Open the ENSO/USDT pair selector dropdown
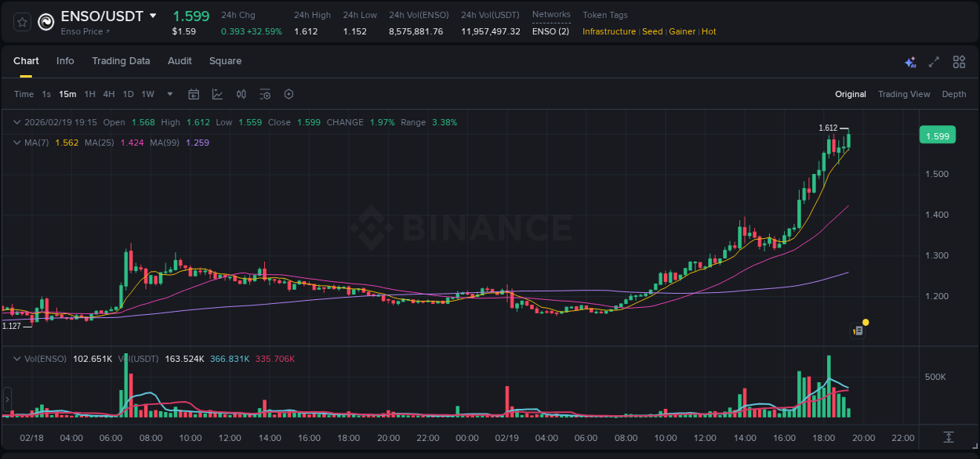 pyautogui.click(x=153, y=16)
